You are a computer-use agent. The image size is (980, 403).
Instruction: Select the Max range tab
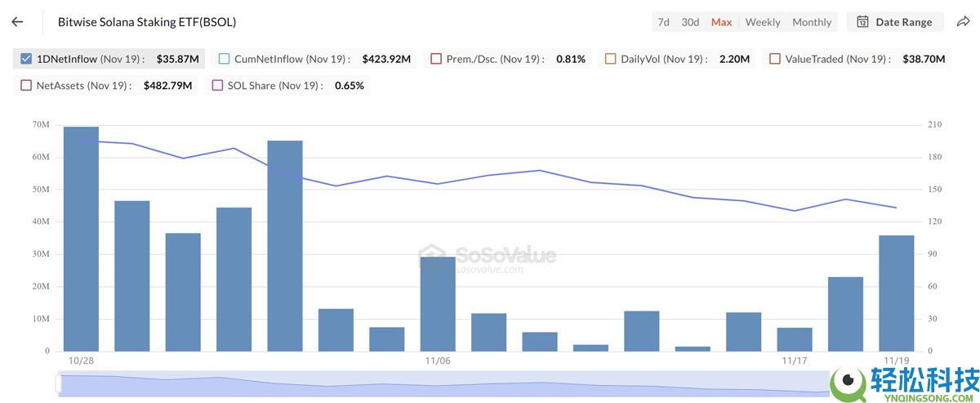[x=721, y=22]
